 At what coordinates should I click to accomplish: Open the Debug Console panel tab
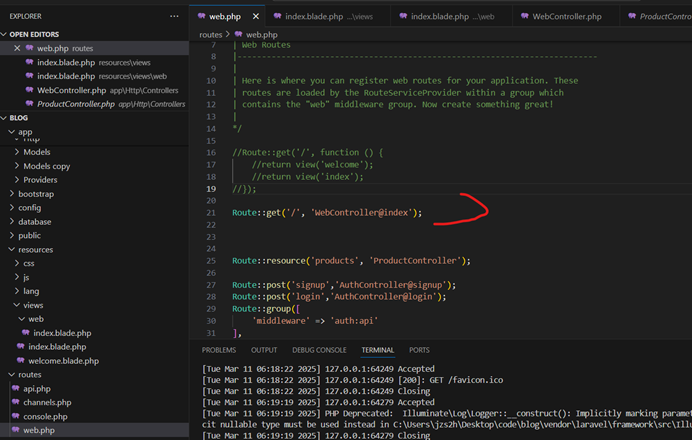click(319, 350)
